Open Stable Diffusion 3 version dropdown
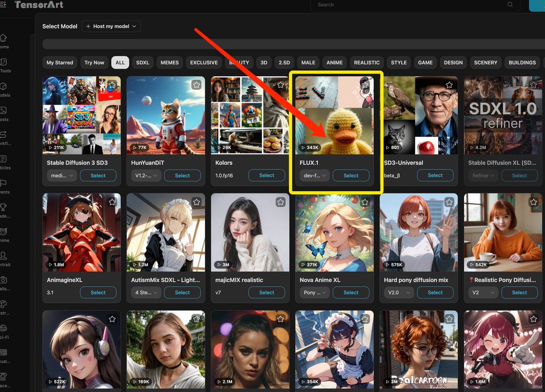The width and height of the screenshot is (545, 392). pos(62,175)
